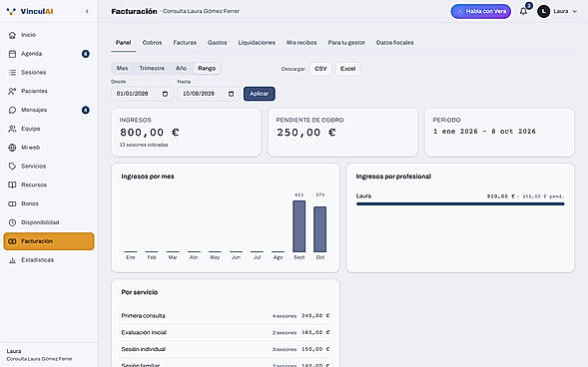Open the Liquidaciones tab
This screenshot has height=367, width=588.
[x=257, y=43]
